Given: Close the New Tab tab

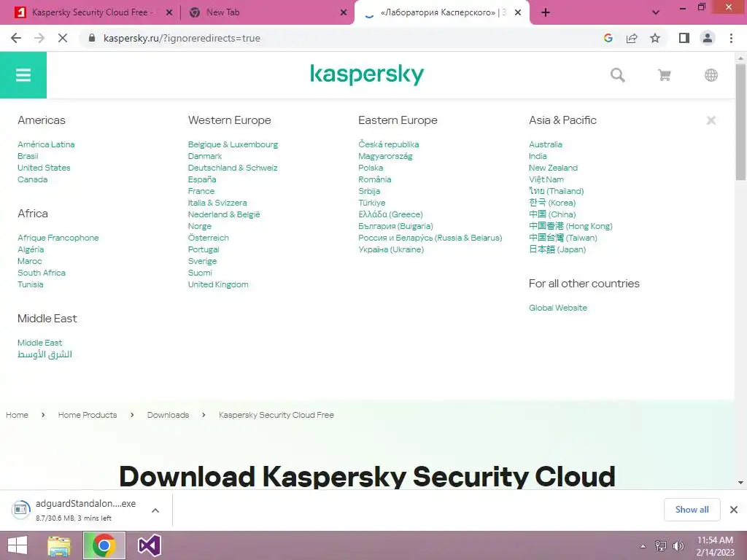Looking at the screenshot, I should [344, 12].
